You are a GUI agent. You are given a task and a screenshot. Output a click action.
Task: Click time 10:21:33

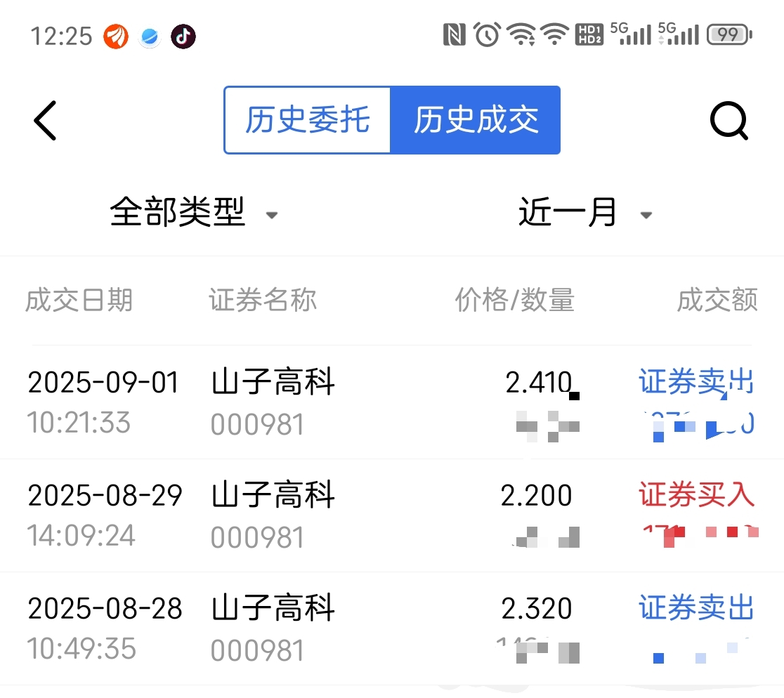click(x=79, y=423)
